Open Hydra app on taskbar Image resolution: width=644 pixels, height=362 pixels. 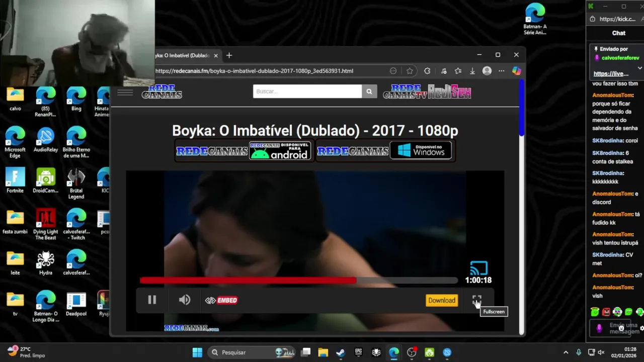[376, 352]
